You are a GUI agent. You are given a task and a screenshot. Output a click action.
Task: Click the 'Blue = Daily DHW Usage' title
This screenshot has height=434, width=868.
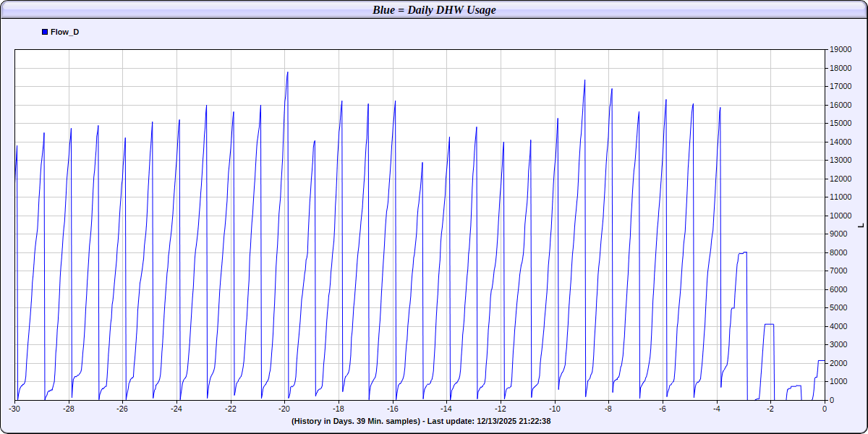click(x=434, y=10)
